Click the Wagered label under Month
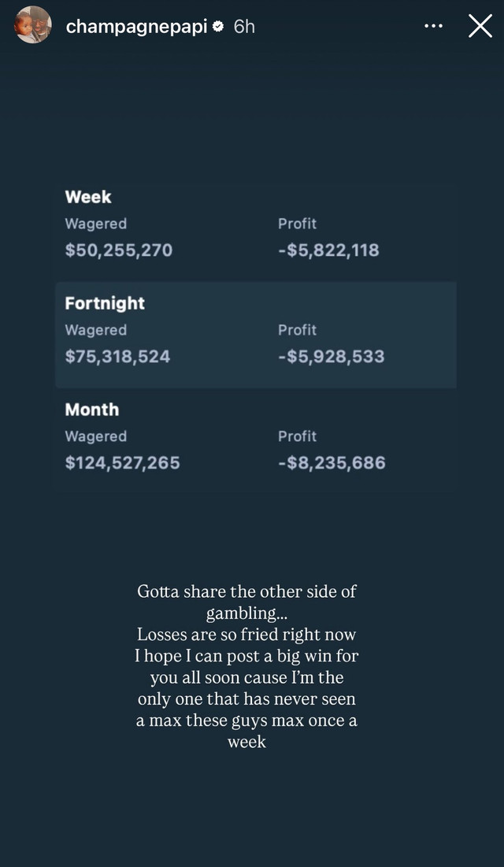504x867 pixels. (96, 436)
